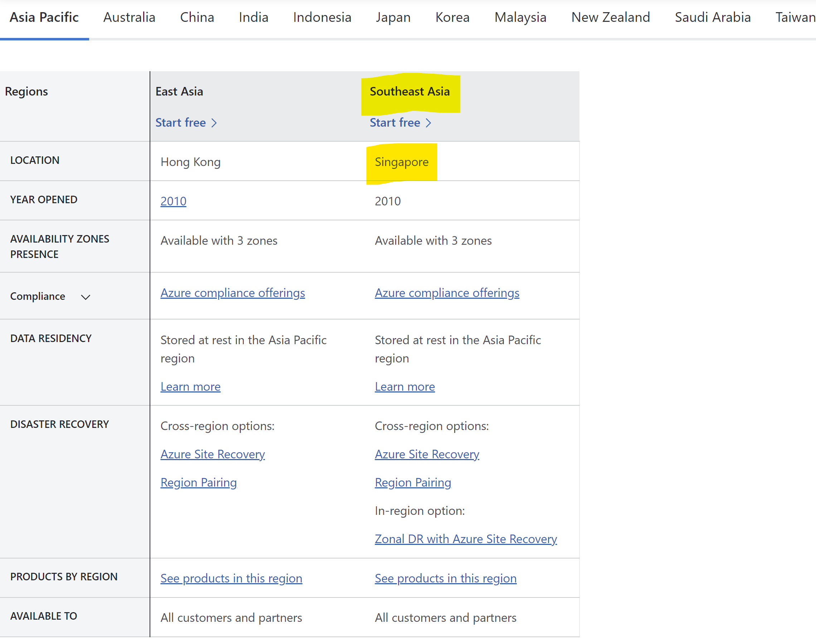This screenshot has height=644, width=816.
Task: Select the Korea tab
Action: click(452, 17)
